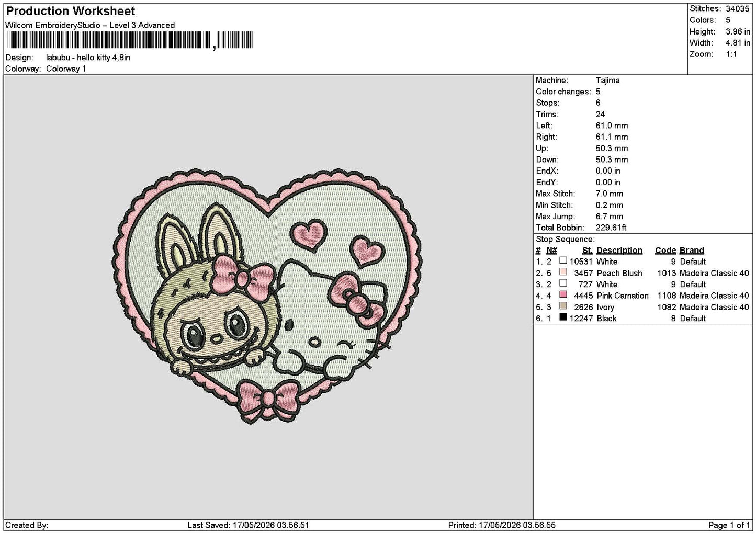This screenshot has height=534, width=756.
Task: Click the 'Color changes:' label
Action: click(x=563, y=92)
